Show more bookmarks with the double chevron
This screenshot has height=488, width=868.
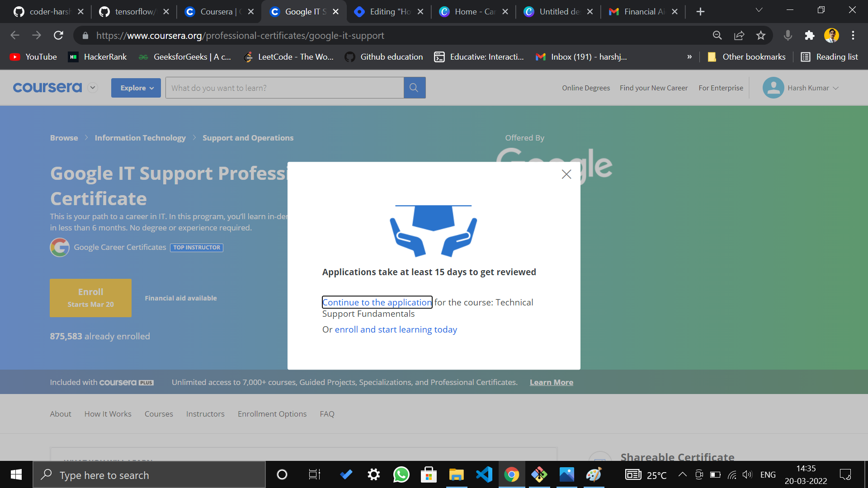pos(689,57)
